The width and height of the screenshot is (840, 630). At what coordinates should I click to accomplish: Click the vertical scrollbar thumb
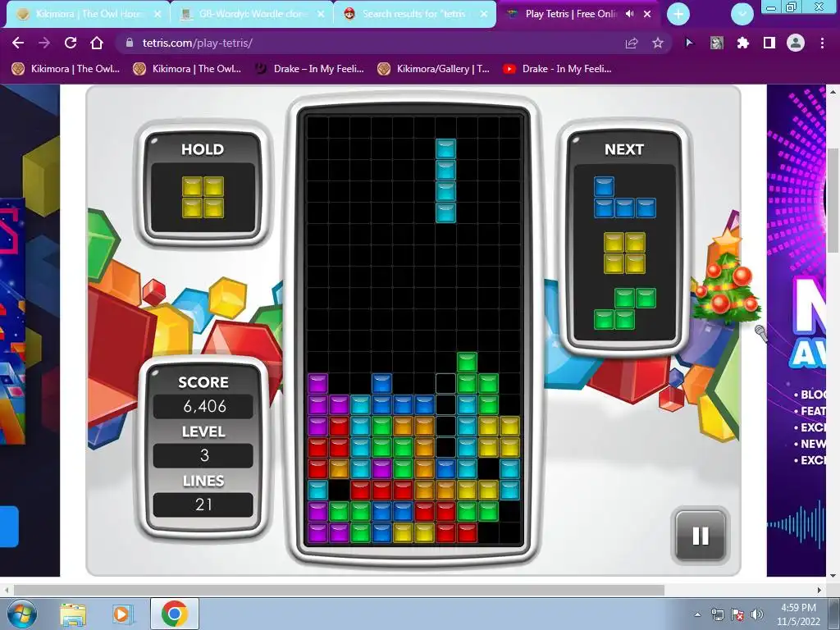pos(833,199)
